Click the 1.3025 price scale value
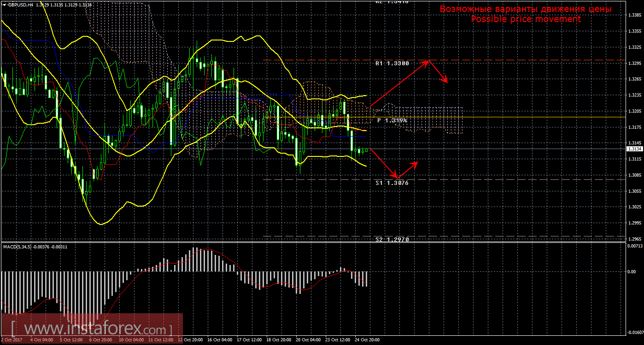 click(x=634, y=207)
